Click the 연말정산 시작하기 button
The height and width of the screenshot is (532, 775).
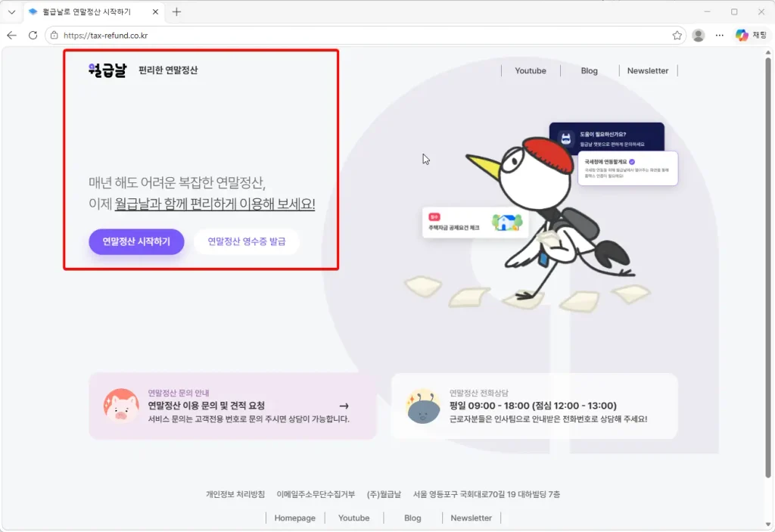(136, 241)
